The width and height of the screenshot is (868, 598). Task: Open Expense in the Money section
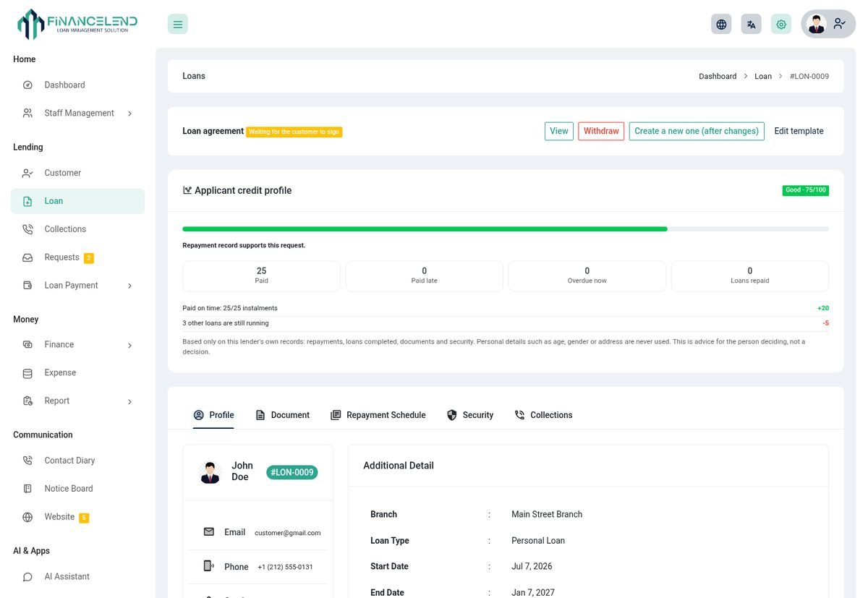coord(77,373)
